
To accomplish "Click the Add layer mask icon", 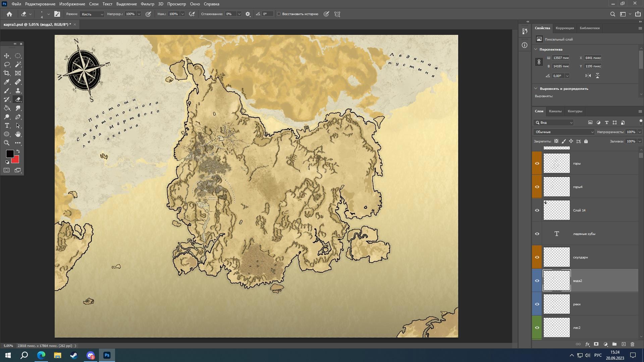I will coord(596,344).
